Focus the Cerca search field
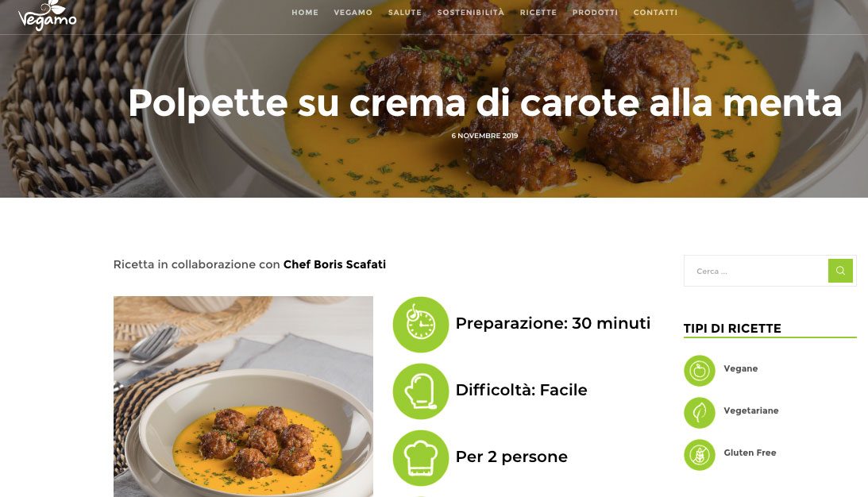This screenshot has height=497, width=868. pyautogui.click(x=756, y=271)
